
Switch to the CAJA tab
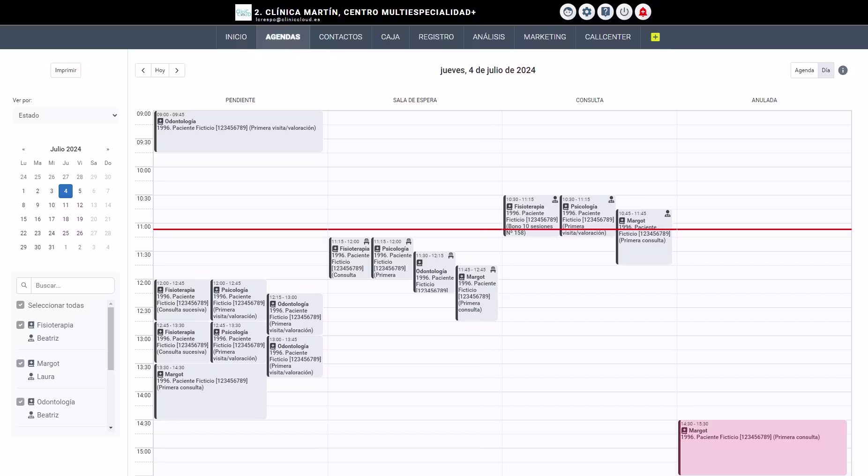[x=390, y=37]
